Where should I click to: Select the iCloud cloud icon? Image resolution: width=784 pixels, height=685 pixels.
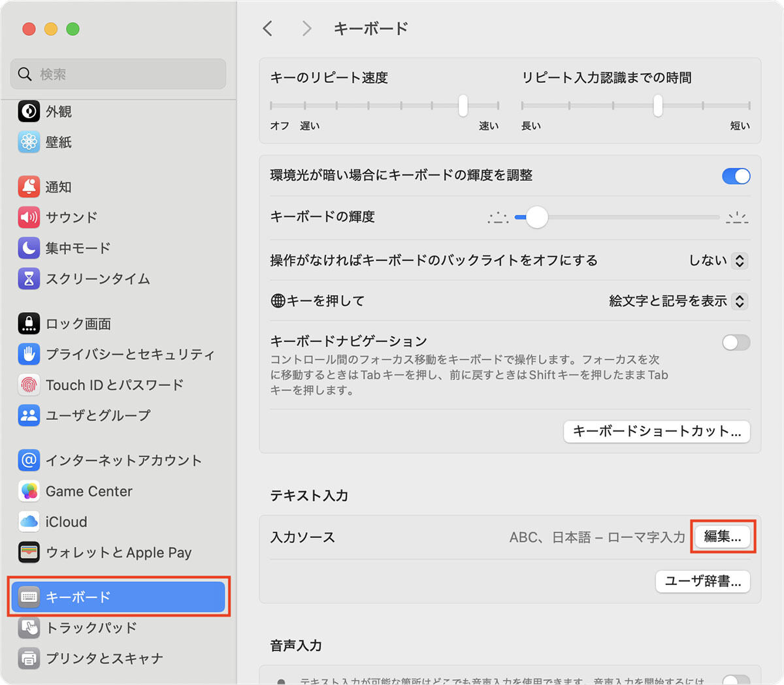28,521
